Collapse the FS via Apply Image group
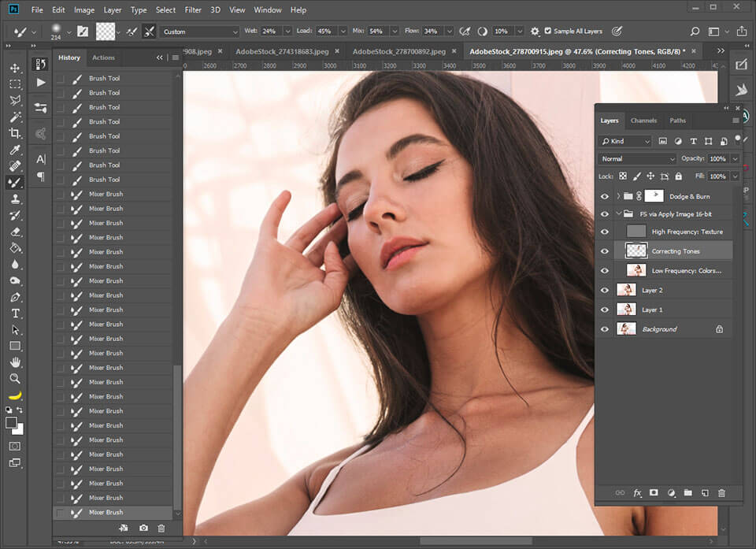This screenshot has height=549, width=756. 618,213
